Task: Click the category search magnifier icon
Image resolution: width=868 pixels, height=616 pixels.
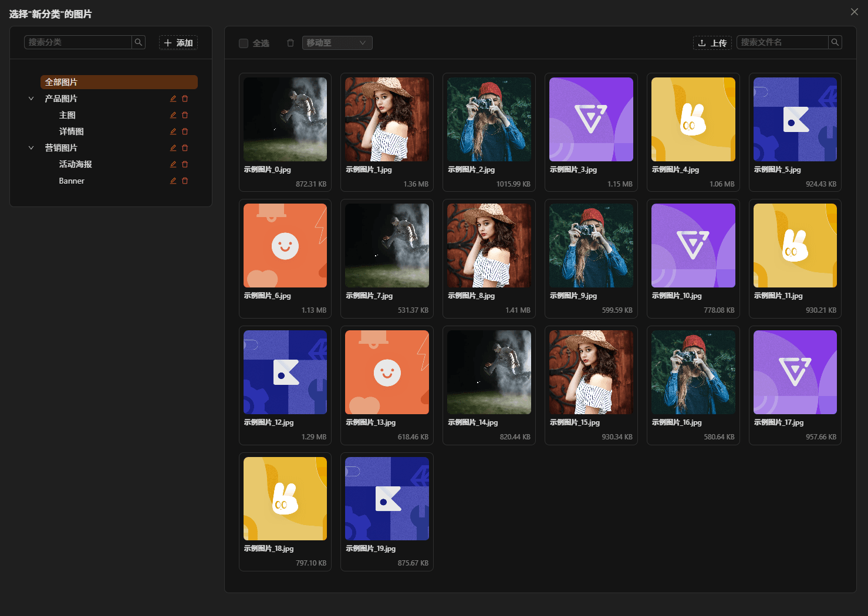Action: click(x=139, y=42)
